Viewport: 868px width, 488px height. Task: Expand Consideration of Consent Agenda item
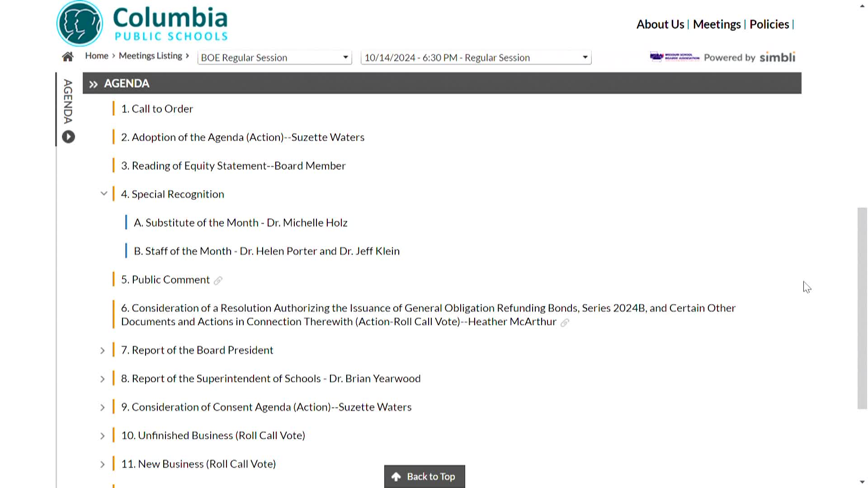tap(103, 408)
